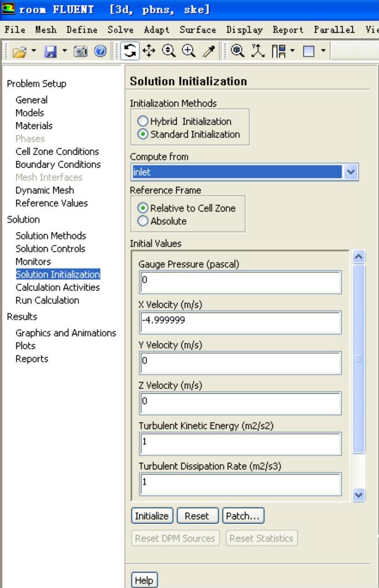
Task: Click the open file folder icon
Action: (x=17, y=49)
